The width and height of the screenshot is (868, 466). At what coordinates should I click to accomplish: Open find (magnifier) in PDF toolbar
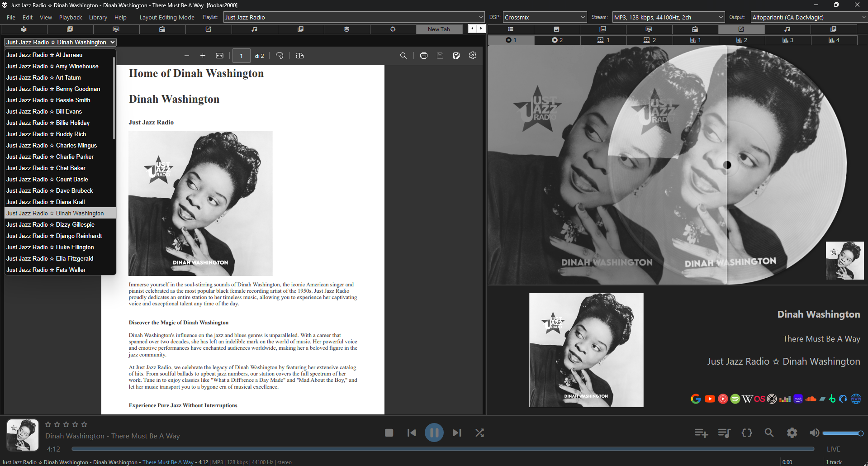pos(403,56)
